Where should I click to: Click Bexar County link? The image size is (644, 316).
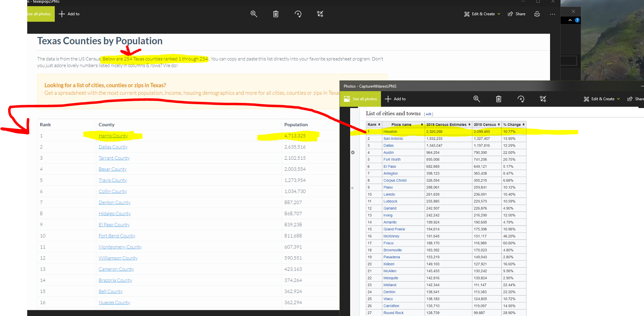pyautogui.click(x=112, y=169)
